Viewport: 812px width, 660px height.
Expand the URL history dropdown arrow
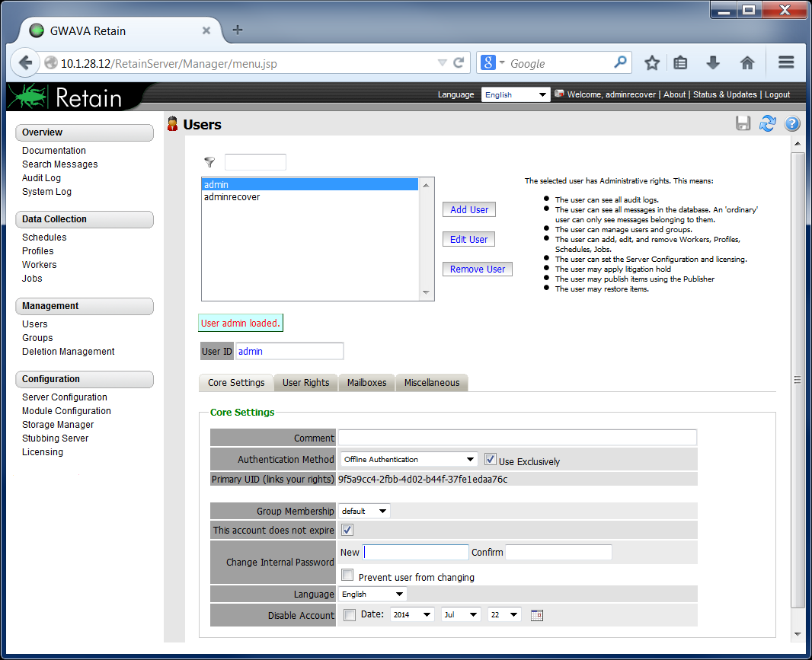443,62
